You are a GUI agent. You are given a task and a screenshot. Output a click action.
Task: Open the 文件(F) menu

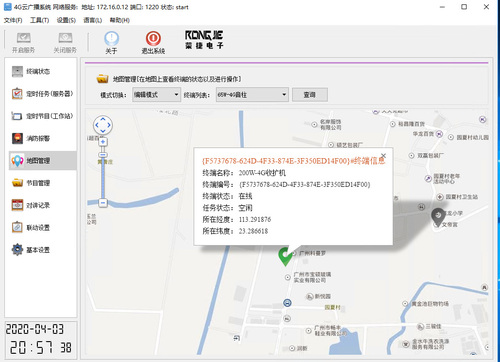click(x=13, y=20)
